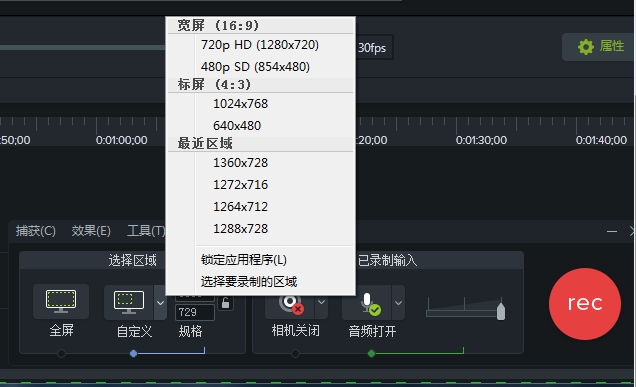
Task: Click timeline marker at 0:01:40;00
Action: [601, 140]
